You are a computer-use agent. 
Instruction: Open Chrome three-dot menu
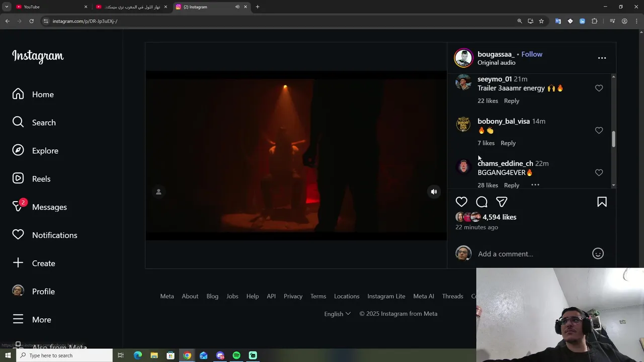[636, 21]
